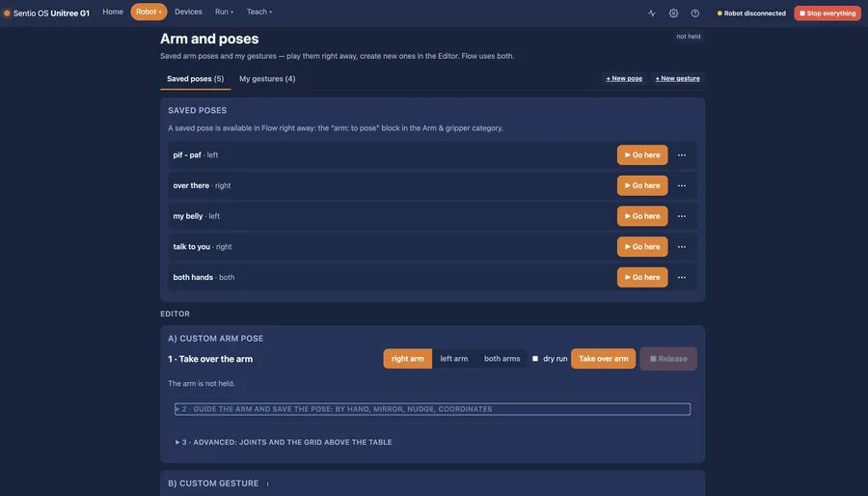Click the Stop everything button
This screenshot has width=868, height=496.
827,14
